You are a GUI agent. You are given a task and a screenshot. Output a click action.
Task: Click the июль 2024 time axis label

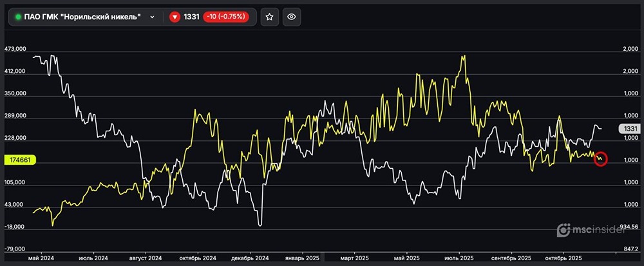click(x=93, y=258)
